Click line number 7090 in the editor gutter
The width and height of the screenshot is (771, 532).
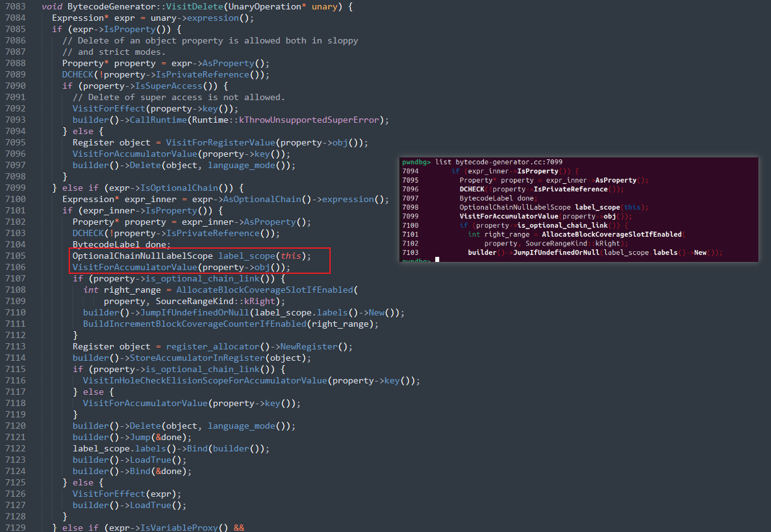[14, 86]
